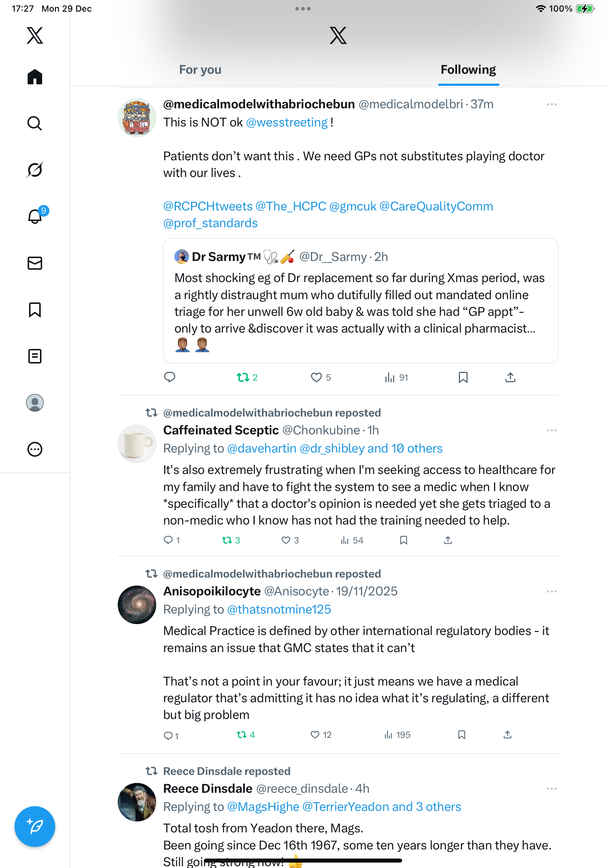
Task: Like the Caffeinated Sceptic post
Action: 286,540
